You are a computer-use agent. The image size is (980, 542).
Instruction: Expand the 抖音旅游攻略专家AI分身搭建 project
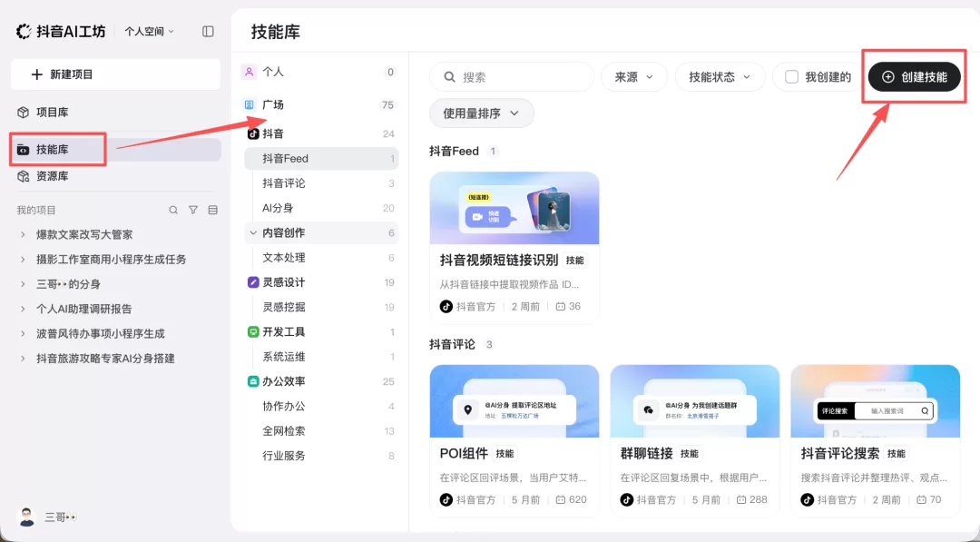tap(23, 359)
